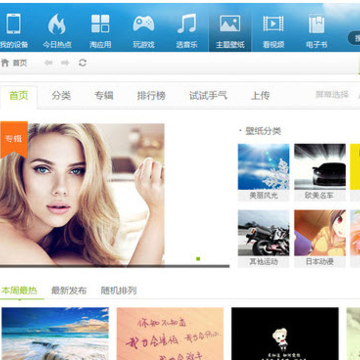
Task: Click 壁纸分类 heading text
Action: pos(263,131)
